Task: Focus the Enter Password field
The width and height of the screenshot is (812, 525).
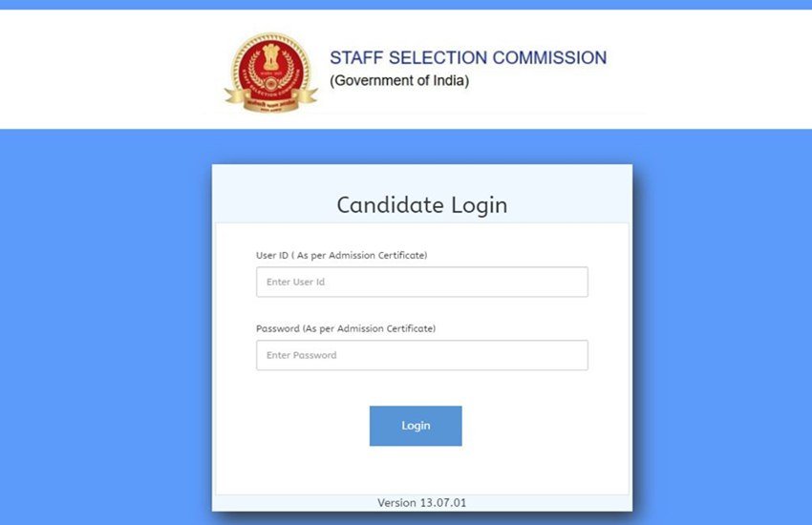Action: 421,355
